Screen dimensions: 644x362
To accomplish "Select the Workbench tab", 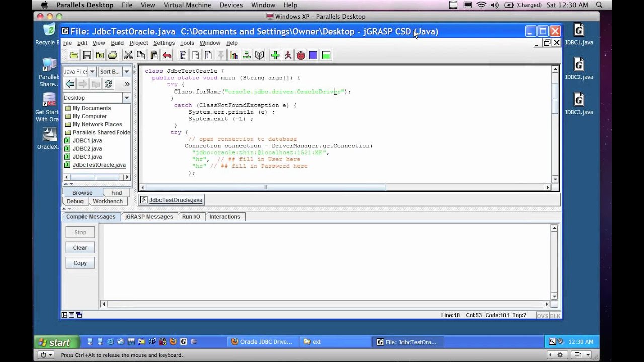I will click(108, 201).
